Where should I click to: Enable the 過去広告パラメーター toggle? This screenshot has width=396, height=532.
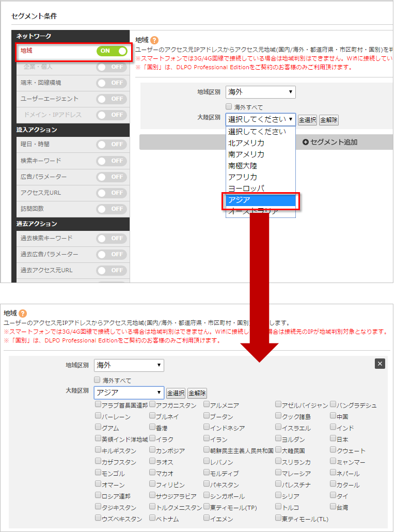click(112, 254)
